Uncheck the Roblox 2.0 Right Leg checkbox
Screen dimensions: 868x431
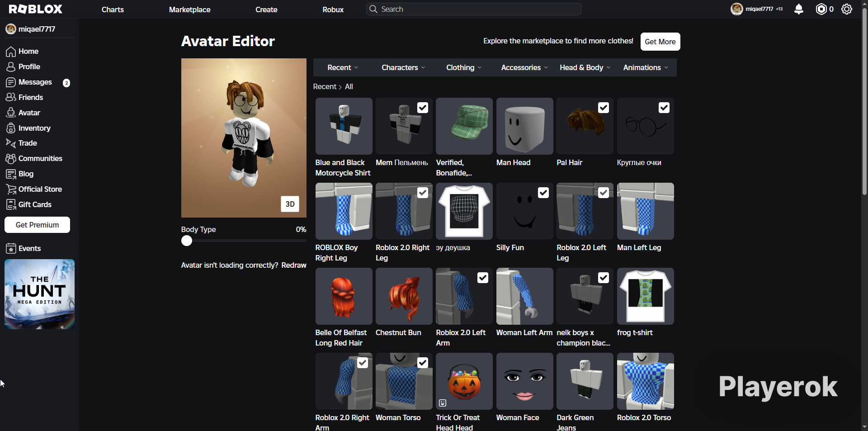[423, 193]
